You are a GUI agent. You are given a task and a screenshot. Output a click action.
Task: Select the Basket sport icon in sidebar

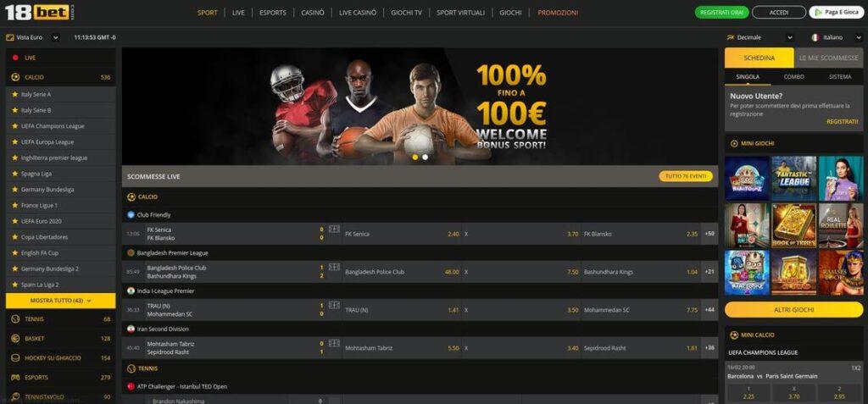pos(15,339)
